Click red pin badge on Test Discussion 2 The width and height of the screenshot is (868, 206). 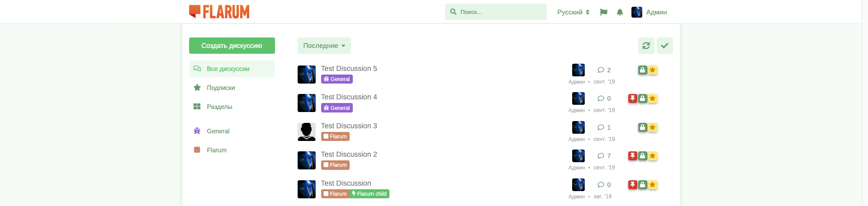pos(633,156)
